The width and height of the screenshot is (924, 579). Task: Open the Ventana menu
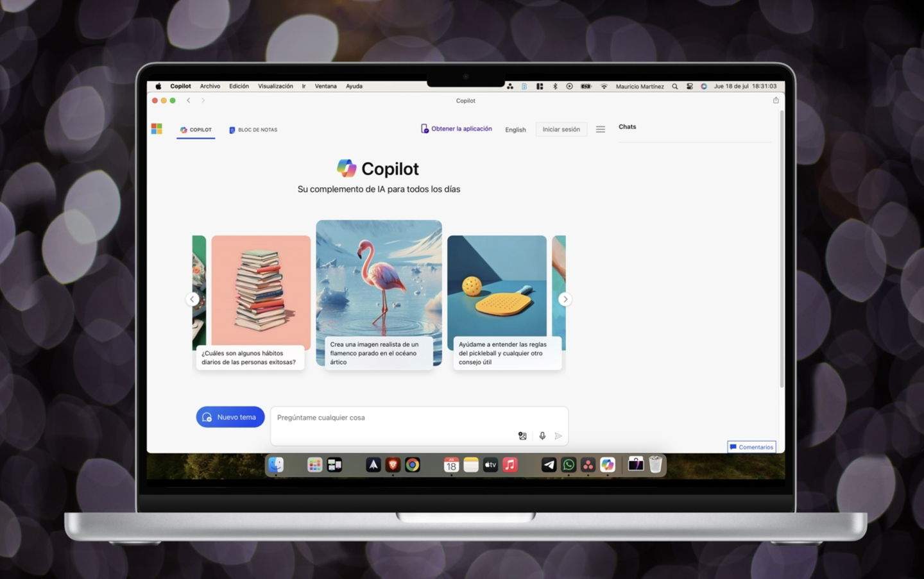[x=325, y=85]
